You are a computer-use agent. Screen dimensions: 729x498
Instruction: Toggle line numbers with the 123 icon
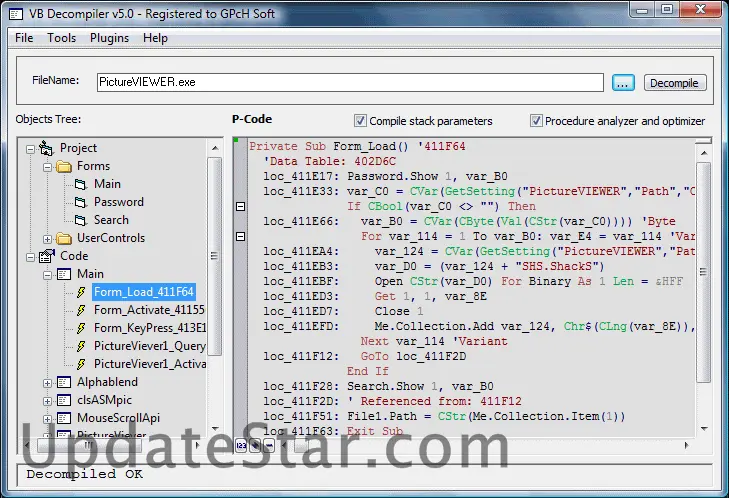pos(241,446)
